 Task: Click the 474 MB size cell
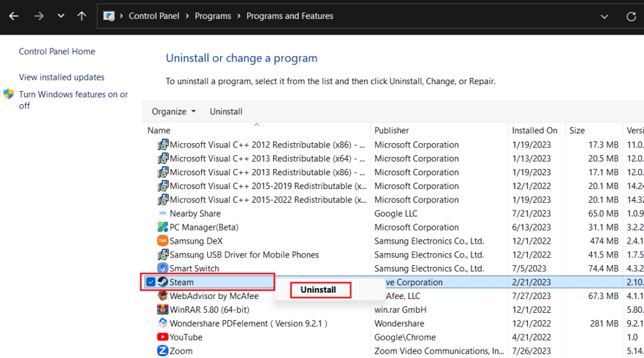click(x=604, y=241)
